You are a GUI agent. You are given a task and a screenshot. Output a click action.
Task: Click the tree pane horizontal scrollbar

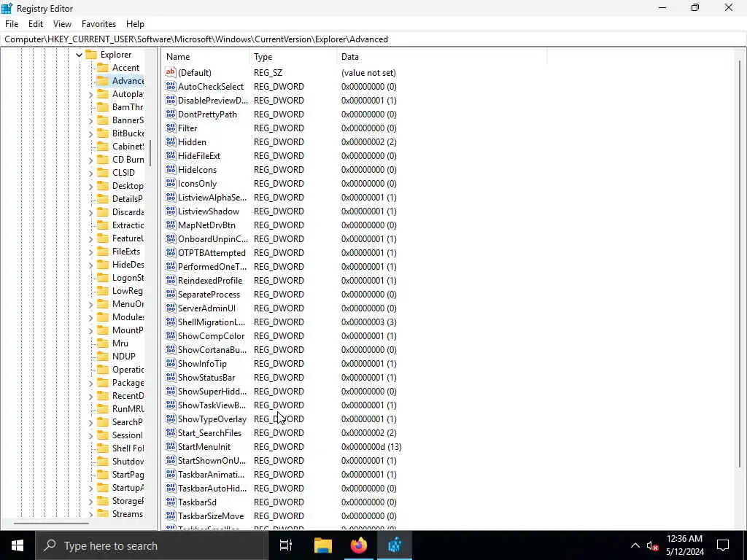point(51,524)
